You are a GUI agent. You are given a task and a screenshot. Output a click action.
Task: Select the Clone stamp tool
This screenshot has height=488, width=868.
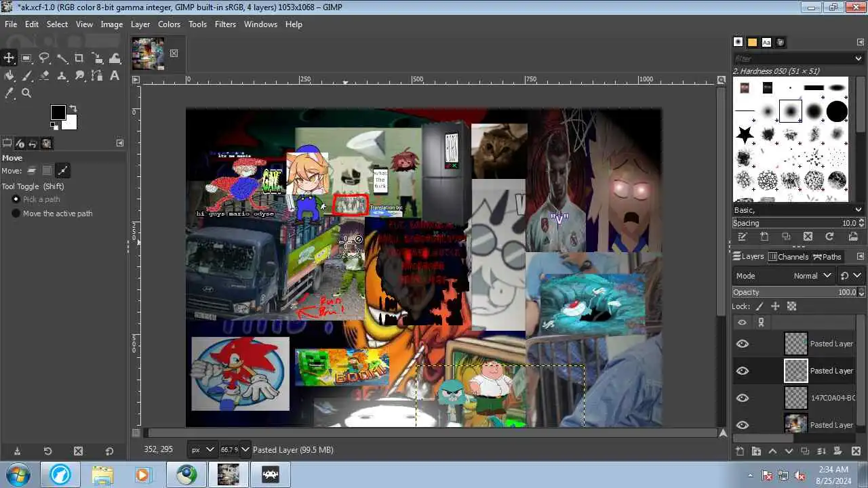pyautogui.click(x=62, y=76)
